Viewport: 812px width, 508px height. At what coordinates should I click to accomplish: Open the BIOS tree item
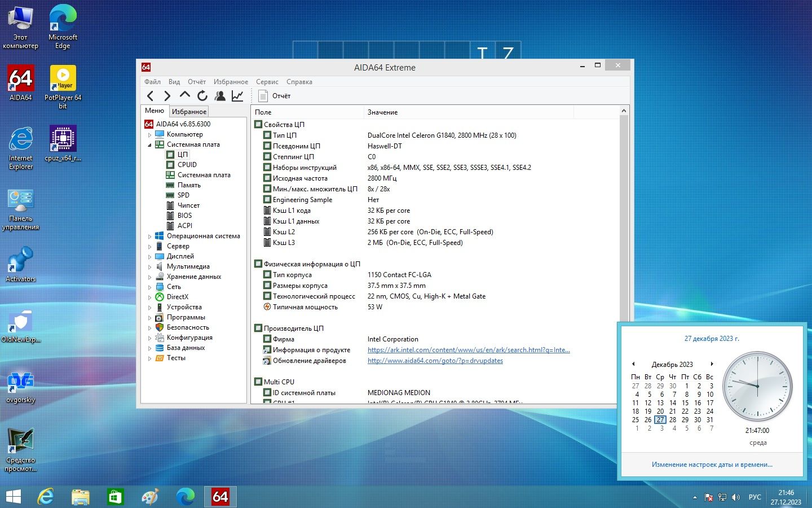click(184, 216)
